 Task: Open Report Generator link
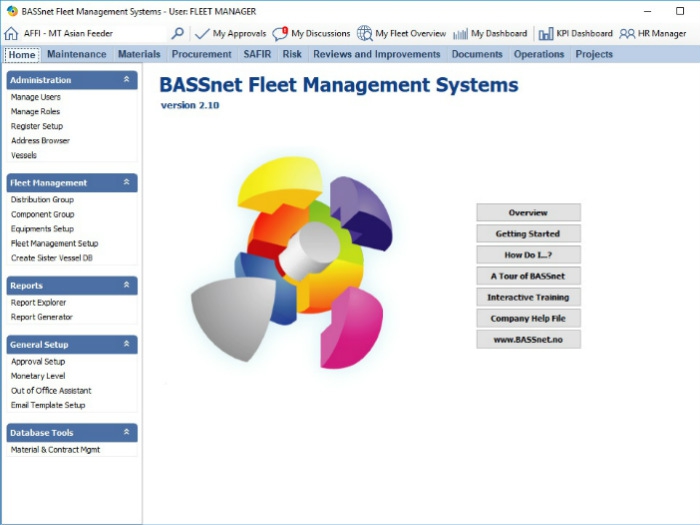point(42,317)
